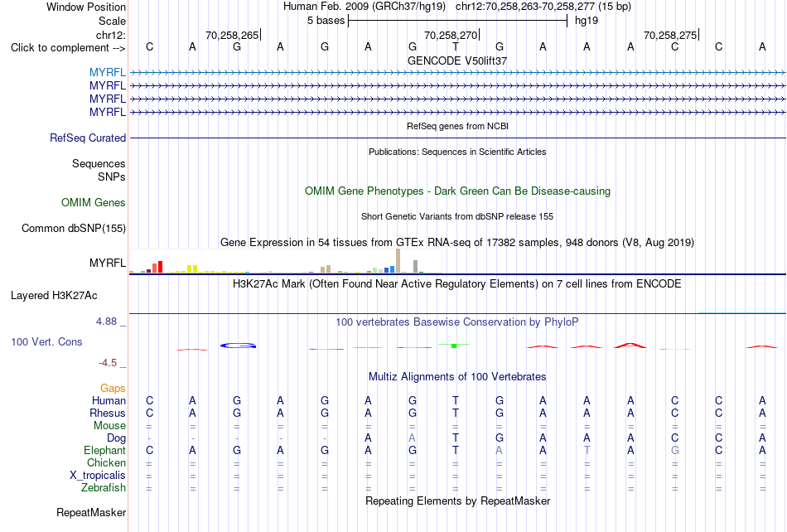Click the Common dbSNP(155) track label
787x532 pixels.
[x=73, y=228]
